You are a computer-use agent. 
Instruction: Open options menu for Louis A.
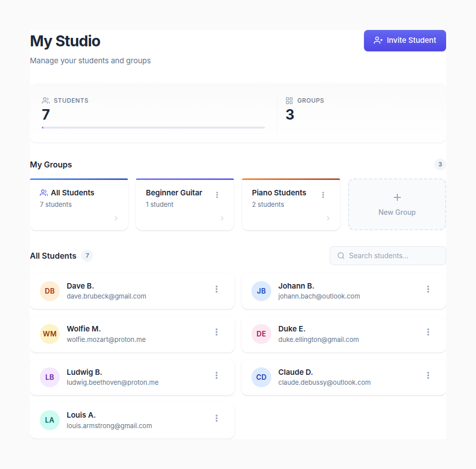[217, 418]
